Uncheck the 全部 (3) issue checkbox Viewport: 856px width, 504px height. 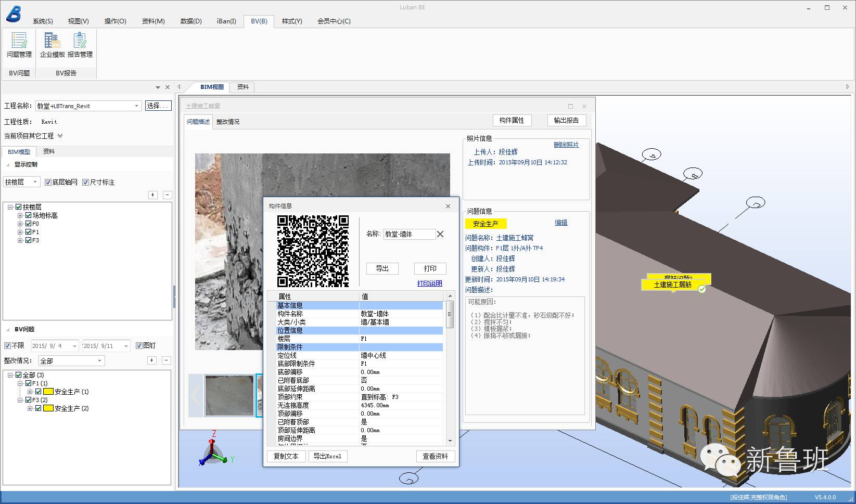tap(19, 375)
